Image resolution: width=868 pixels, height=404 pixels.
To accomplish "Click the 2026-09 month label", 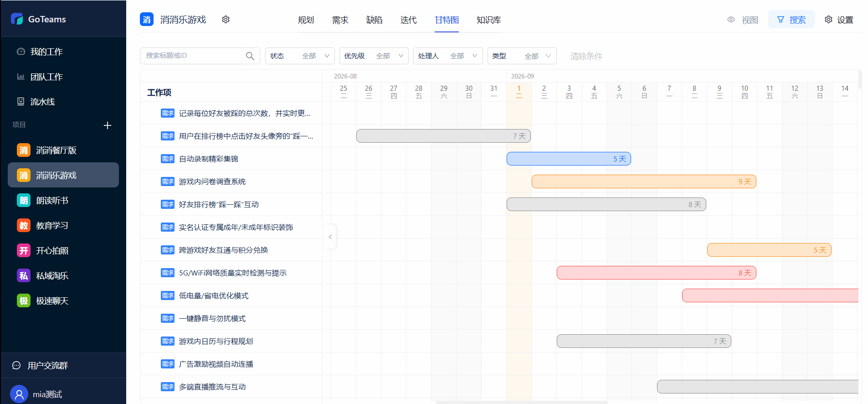I will 523,76.
